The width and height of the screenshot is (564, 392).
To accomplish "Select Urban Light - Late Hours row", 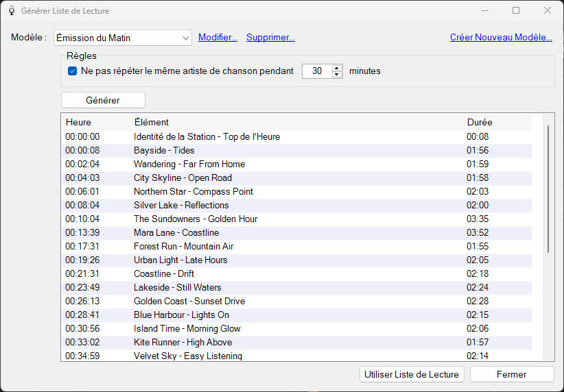I will coord(296,260).
